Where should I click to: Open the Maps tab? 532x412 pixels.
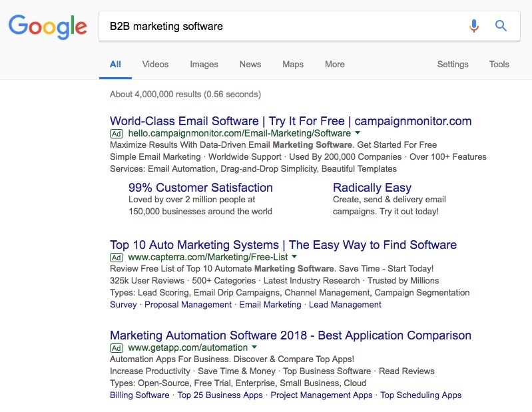coord(293,65)
